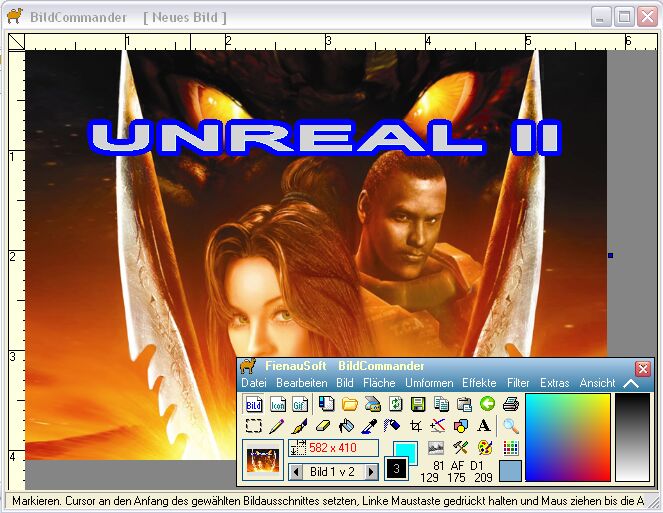Select the pencil drawing tool
This screenshot has height=513, width=663.
coord(277,426)
